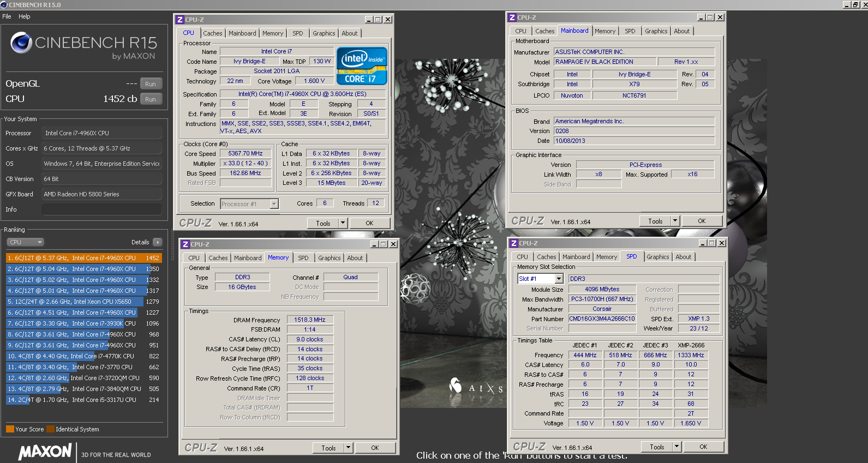The width and height of the screenshot is (868, 463).
Task: Click the orange Your Score legend swatch
Action: click(x=10, y=429)
